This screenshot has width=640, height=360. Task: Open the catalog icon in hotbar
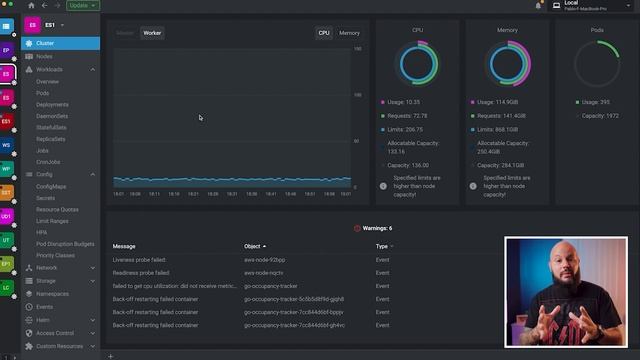pyautogui.click(x=6, y=27)
